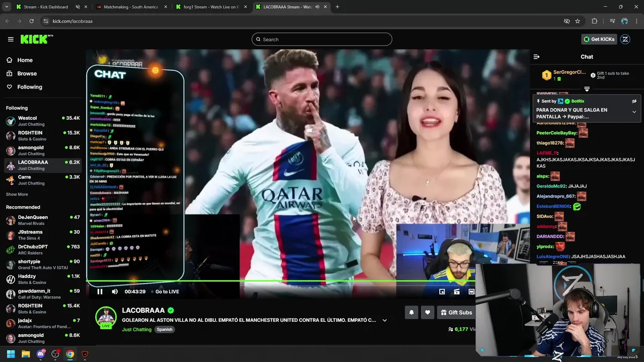Open a new browser tab
Viewport: 644px width, 362px height.
tap(337, 7)
